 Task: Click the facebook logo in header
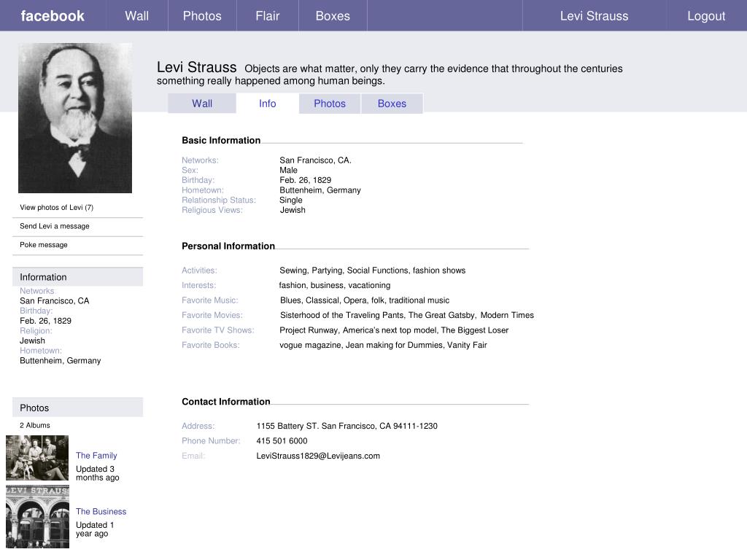point(53,16)
